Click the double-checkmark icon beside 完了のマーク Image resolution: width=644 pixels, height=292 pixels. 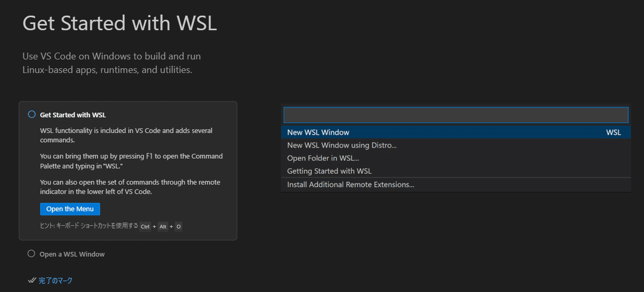[x=32, y=281]
